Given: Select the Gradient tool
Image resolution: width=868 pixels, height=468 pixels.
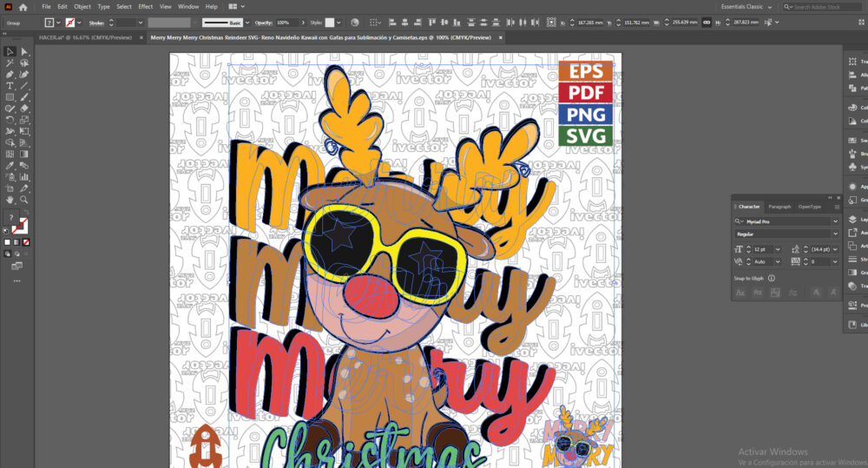Looking at the screenshot, I should click(x=24, y=154).
